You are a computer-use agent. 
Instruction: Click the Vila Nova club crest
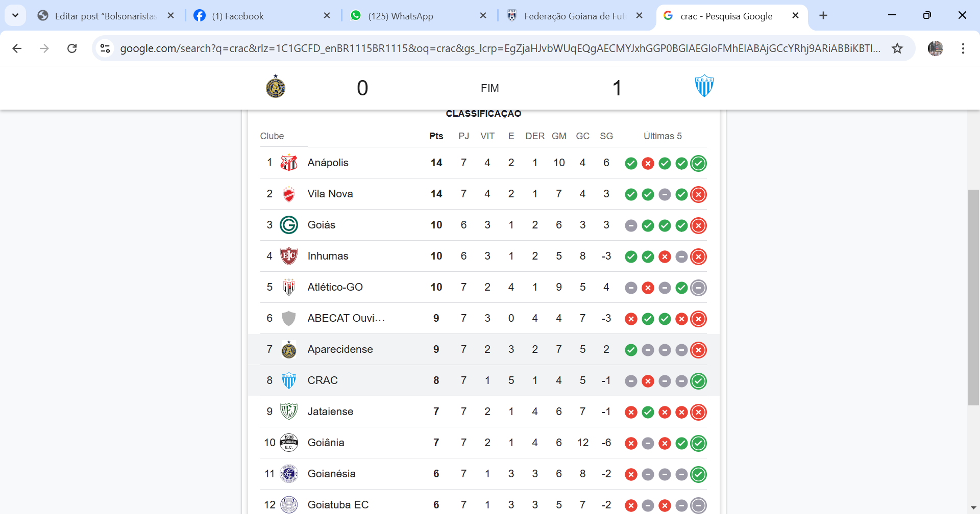[289, 194]
